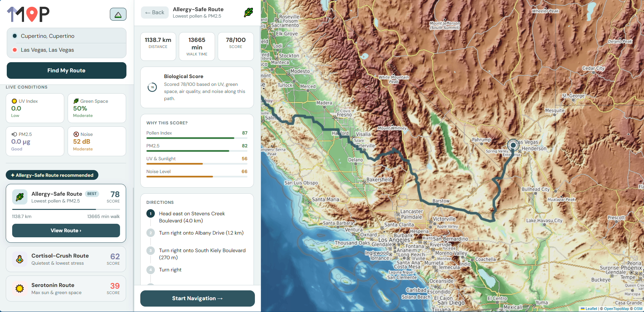Click the '1138.7 km' distance stat
Screen dimensions: 644x312
point(158,47)
